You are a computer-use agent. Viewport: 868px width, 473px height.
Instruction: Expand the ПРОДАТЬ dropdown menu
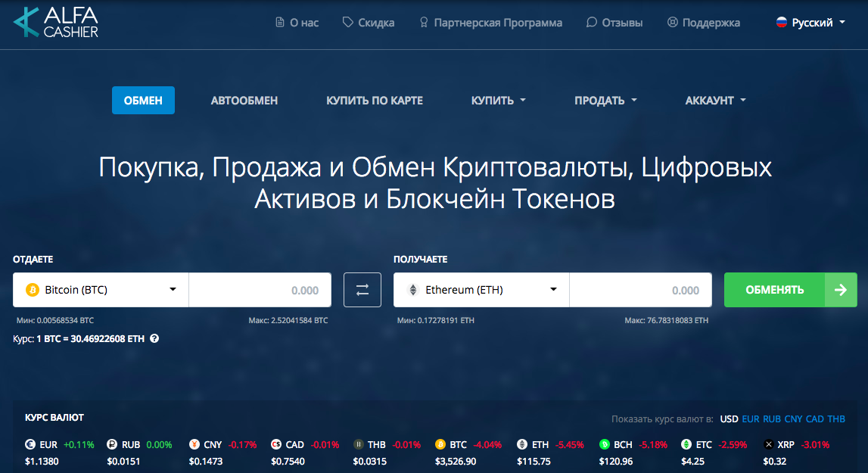(x=605, y=100)
